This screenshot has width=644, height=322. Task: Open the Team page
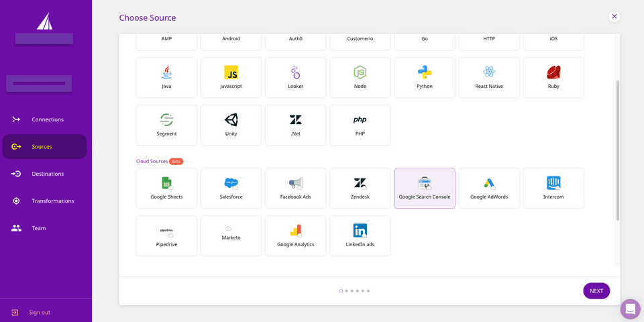pyautogui.click(x=38, y=228)
